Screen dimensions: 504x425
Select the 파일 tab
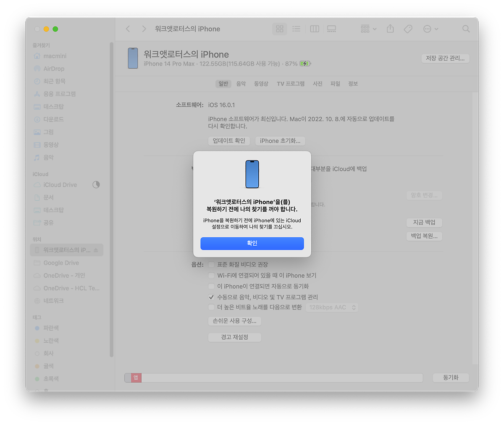coord(335,84)
